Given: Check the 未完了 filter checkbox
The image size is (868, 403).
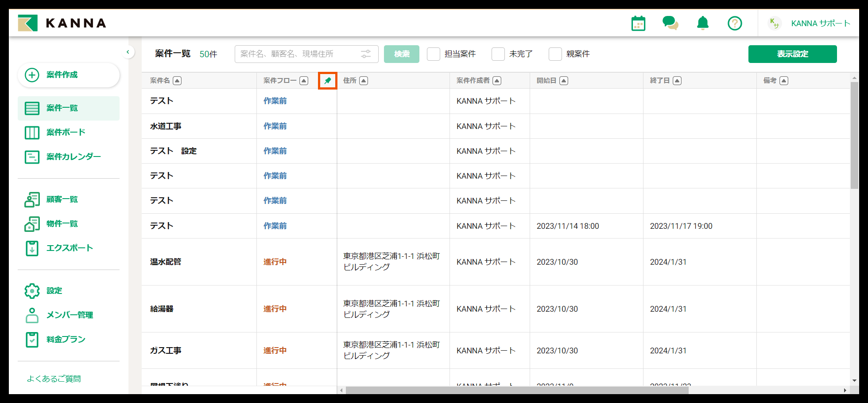Looking at the screenshot, I should [498, 54].
